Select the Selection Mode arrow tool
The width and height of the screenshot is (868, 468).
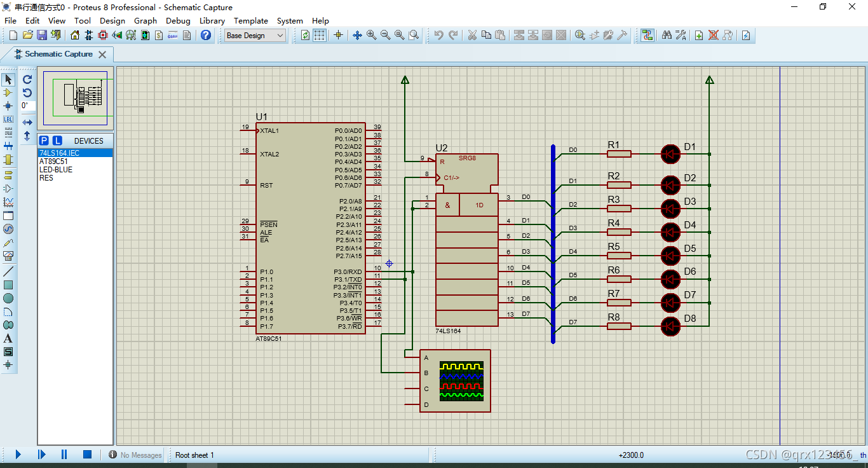coord(8,79)
